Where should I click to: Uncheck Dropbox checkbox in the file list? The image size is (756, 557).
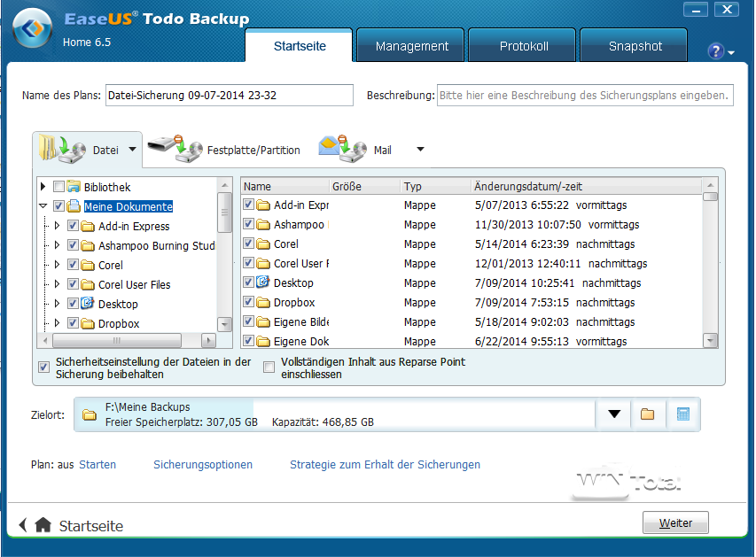(x=248, y=302)
